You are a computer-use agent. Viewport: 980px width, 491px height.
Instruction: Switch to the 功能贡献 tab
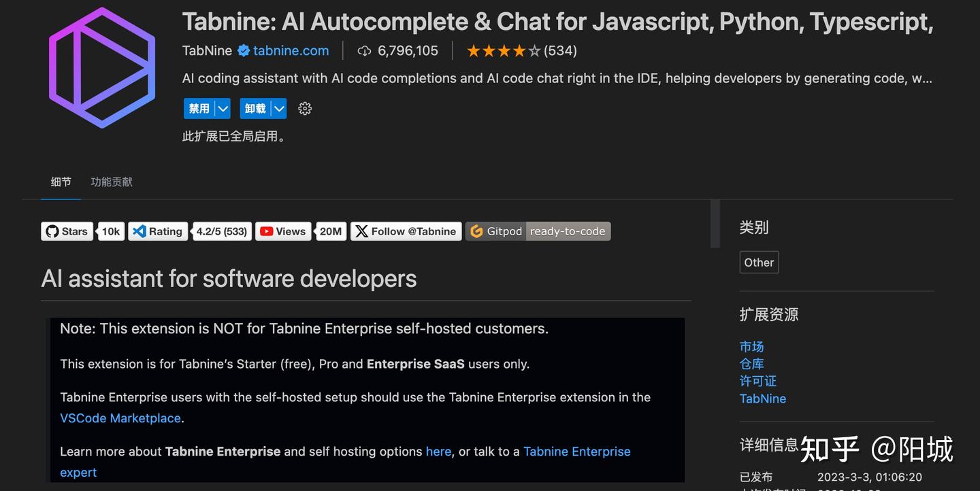click(112, 182)
